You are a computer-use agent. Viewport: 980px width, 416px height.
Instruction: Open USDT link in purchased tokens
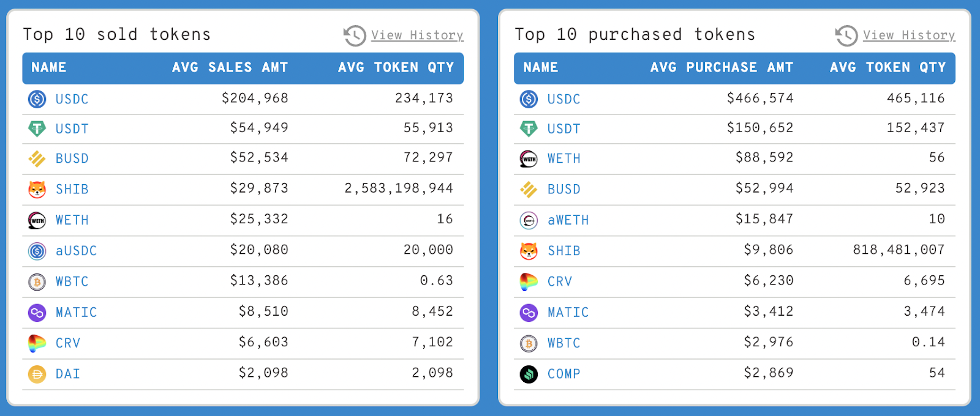pyautogui.click(x=564, y=129)
